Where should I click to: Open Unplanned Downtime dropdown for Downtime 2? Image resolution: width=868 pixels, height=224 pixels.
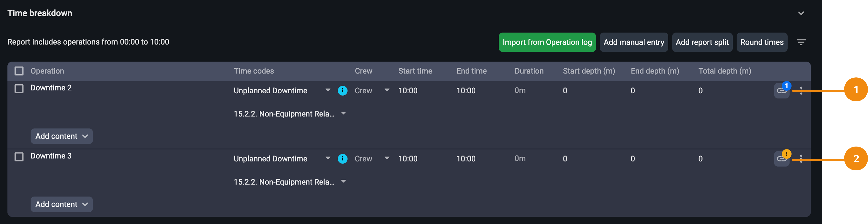(x=328, y=90)
